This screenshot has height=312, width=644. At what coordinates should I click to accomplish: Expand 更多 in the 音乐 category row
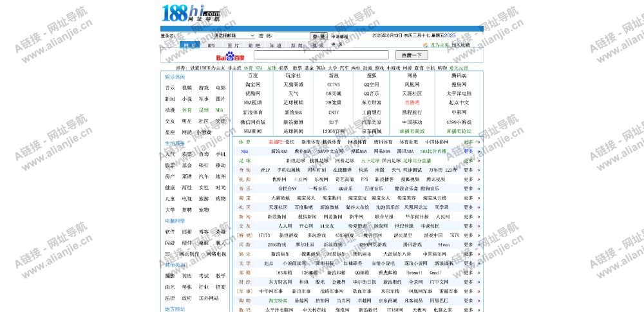(468, 189)
